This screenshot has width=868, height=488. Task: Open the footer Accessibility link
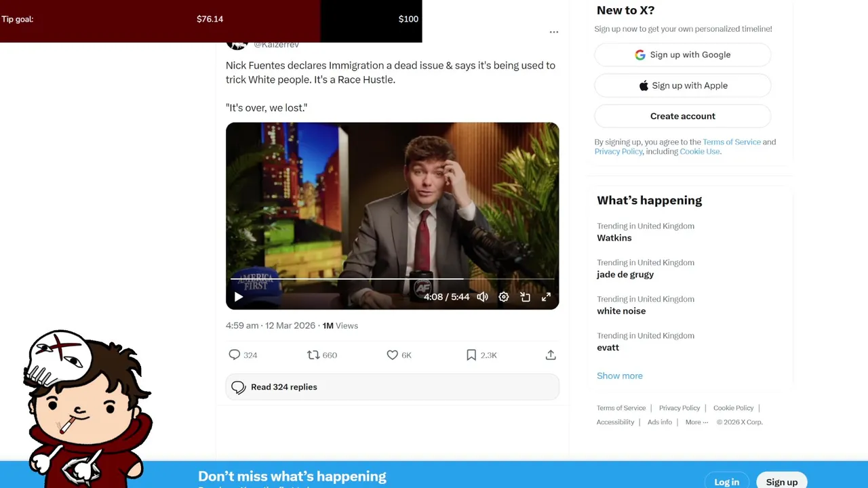tap(615, 422)
